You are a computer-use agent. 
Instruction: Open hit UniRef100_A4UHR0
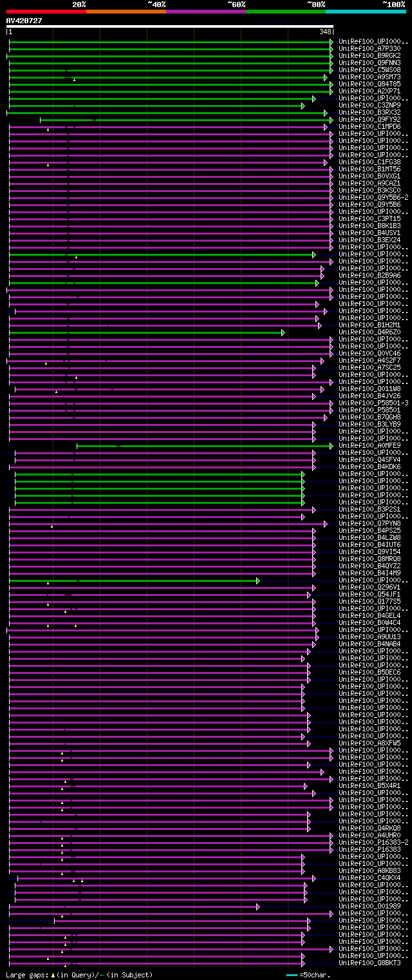pyautogui.click(x=370, y=835)
